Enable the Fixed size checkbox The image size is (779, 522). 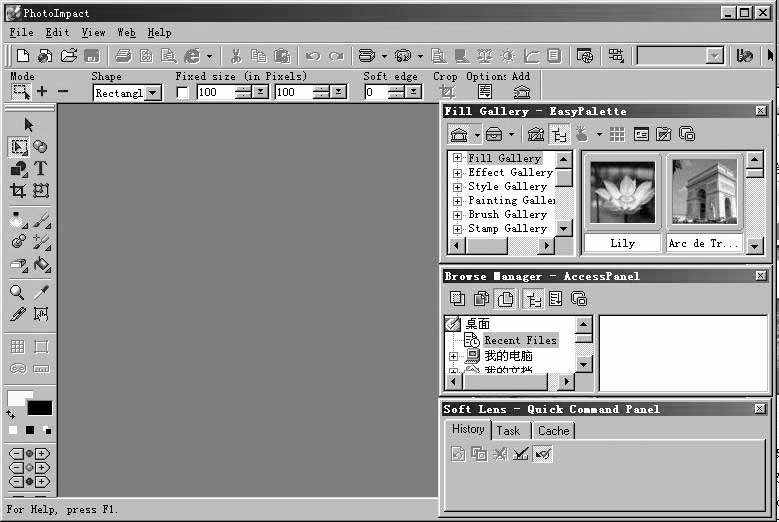(x=182, y=93)
